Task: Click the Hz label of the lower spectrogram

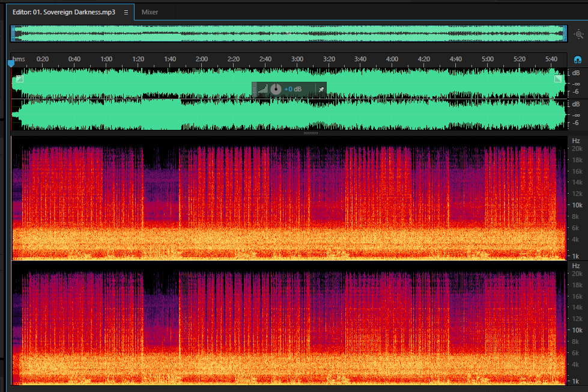Action: click(x=576, y=266)
